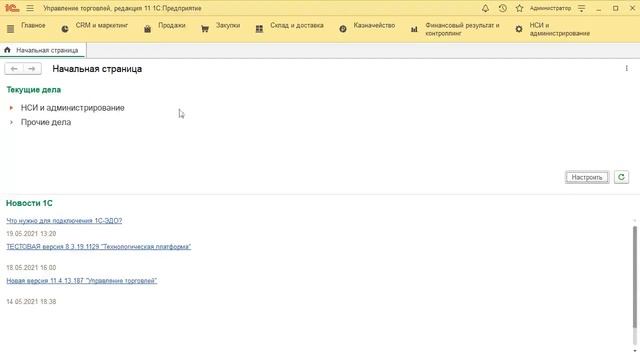The height and width of the screenshot is (360, 640).
Task: Click the Казначейство coin icon
Action: pyautogui.click(x=343, y=29)
